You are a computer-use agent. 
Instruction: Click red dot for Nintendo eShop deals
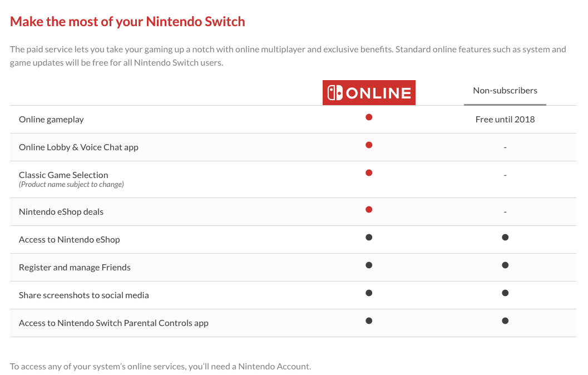[369, 210]
